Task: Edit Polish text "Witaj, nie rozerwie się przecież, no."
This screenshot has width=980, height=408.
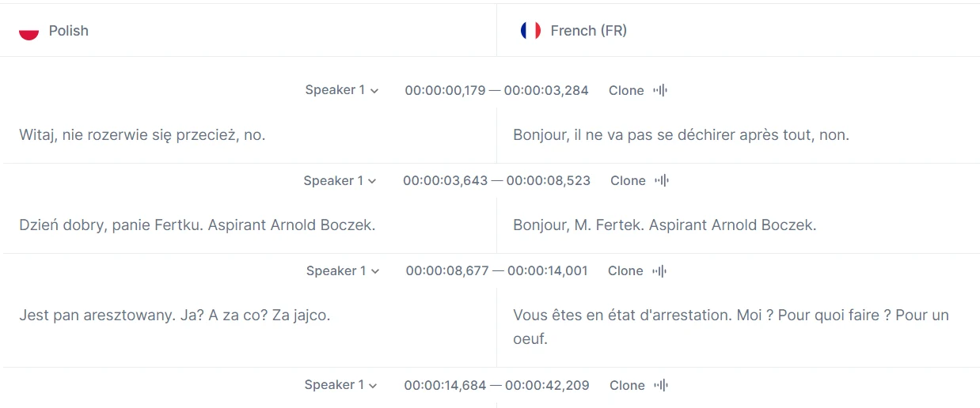Action: pos(142,135)
